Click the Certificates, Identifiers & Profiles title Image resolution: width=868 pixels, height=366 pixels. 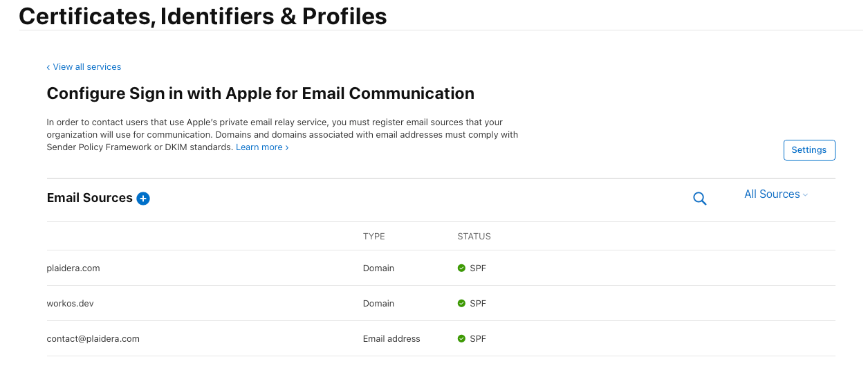[x=203, y=16]
